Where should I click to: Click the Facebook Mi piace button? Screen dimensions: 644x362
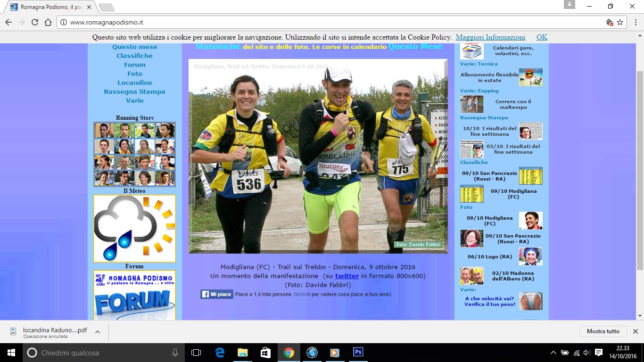coord(217,294)
